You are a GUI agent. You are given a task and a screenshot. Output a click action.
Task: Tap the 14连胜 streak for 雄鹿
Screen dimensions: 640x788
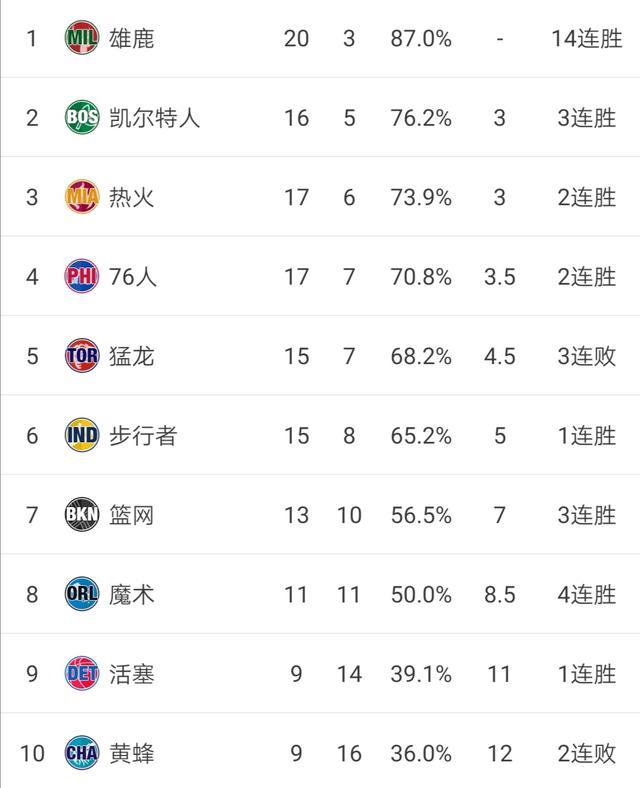[x=587, y=38]
